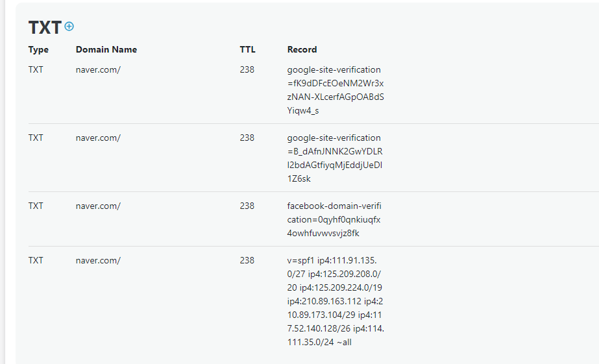This screenshot has width=599, height=364.
Task: Click the TXT type cell of facebook row
Action: 36,206
